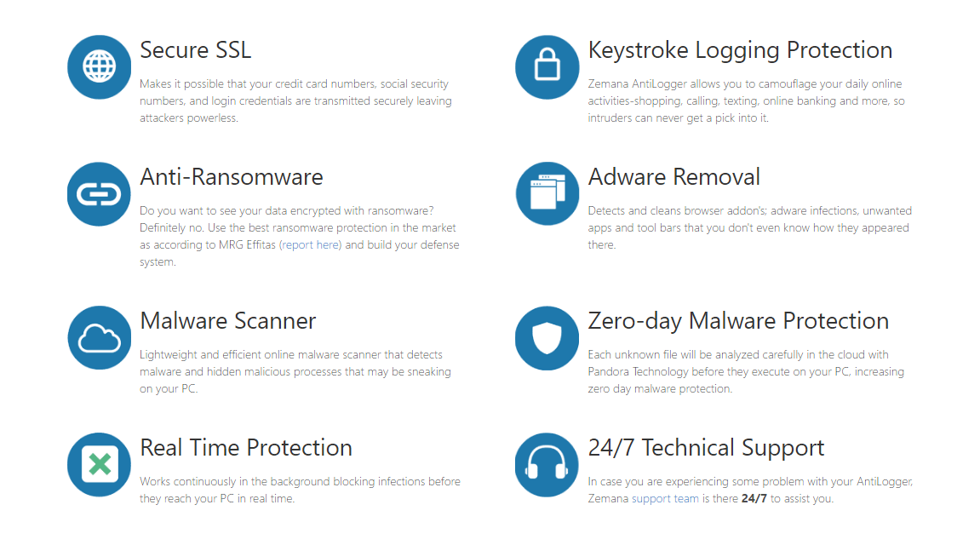Click the chain link Anti-Ransomware icon

coord(99,194)
